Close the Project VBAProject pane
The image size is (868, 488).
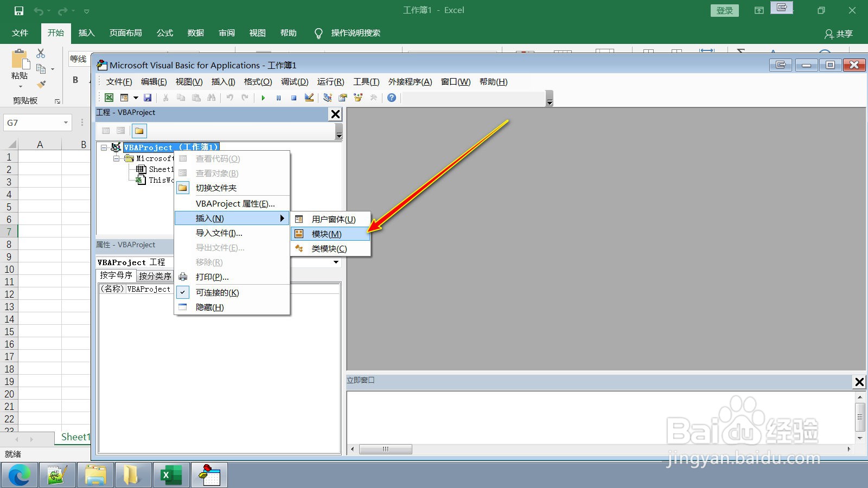coord(336,114)
